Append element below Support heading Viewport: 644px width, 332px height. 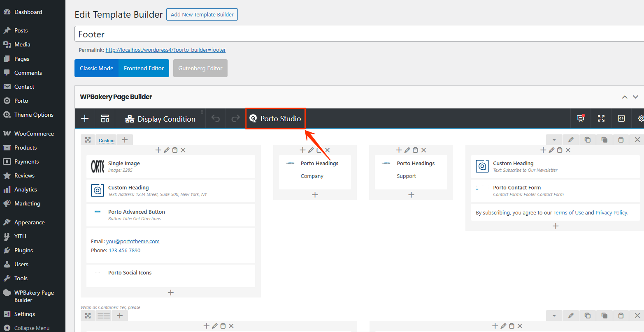coord(411,195)
